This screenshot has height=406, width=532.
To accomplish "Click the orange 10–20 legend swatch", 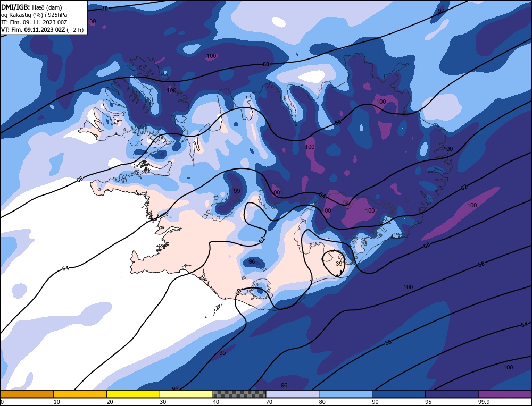I will click(x=80, y=394).
